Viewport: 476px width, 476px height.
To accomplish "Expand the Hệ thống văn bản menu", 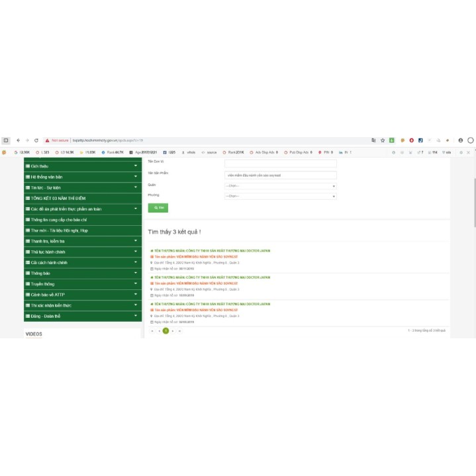I will pyautogui.click(x=83, y=177).
